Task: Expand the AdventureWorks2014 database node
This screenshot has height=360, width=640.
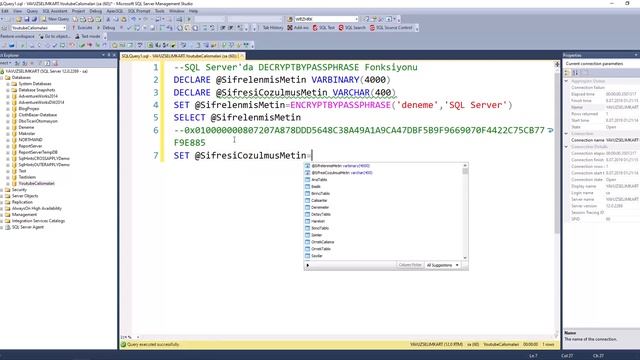Action: tap(8, 96)
